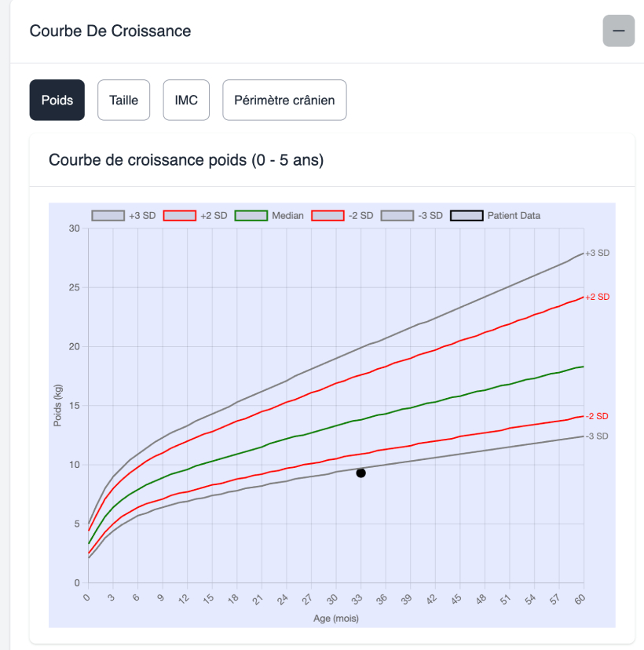Select the IMC tab
This screenshot has width=644, height=650.
pyautogui.click(x=186, y=100)
